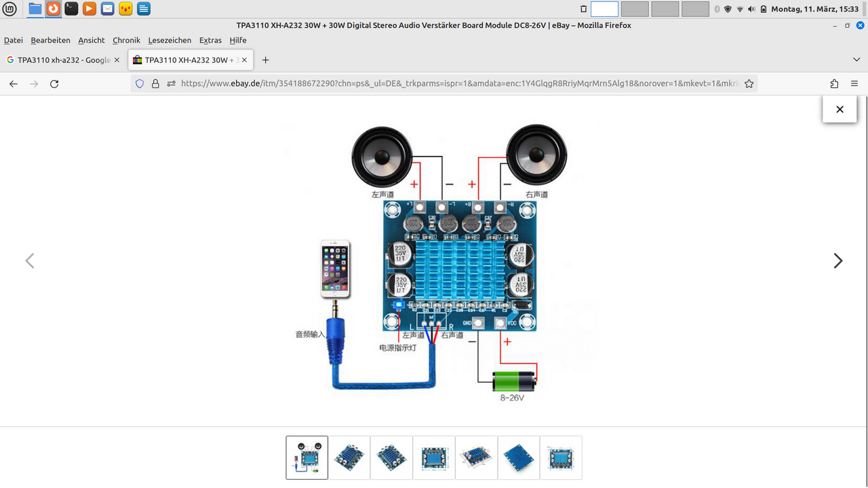Open the Chronik menu
Screen dimensions: 868x488
pos(126,40)
